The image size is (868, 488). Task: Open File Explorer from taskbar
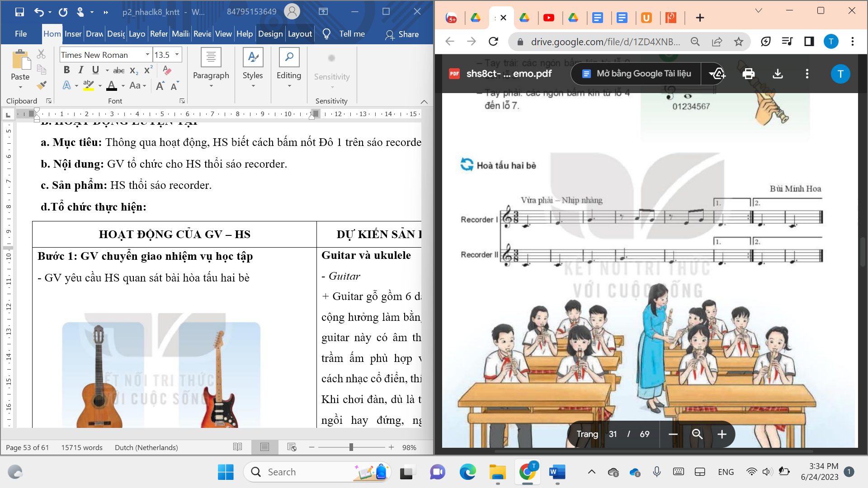[x=498, y=472]
